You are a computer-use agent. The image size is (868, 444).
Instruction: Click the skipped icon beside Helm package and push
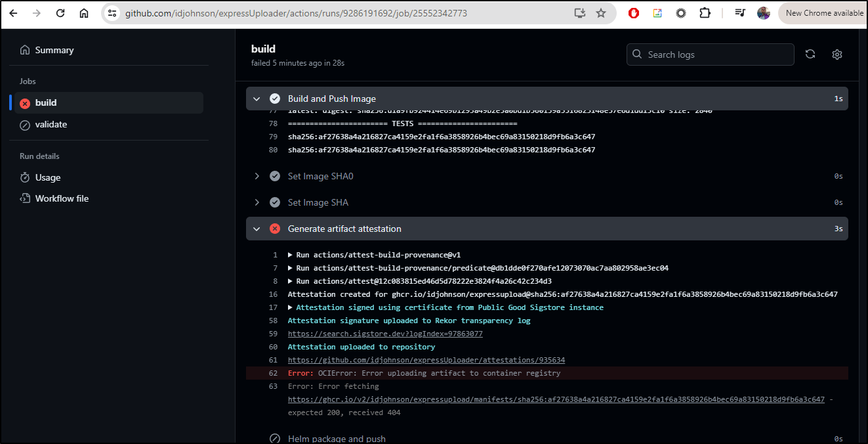coord(275,439)
